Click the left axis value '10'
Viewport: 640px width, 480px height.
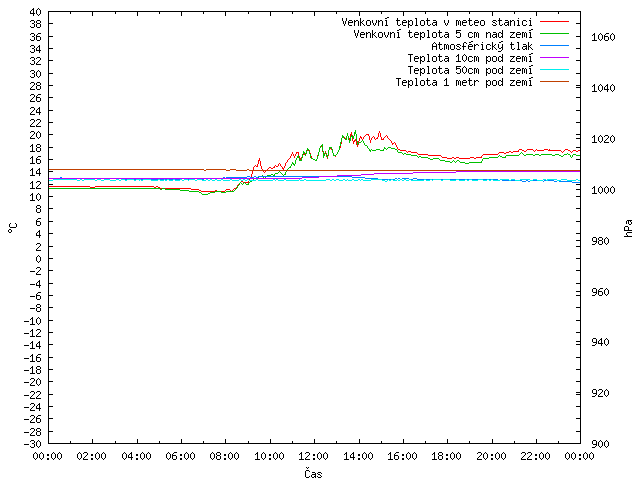[36, 197]
